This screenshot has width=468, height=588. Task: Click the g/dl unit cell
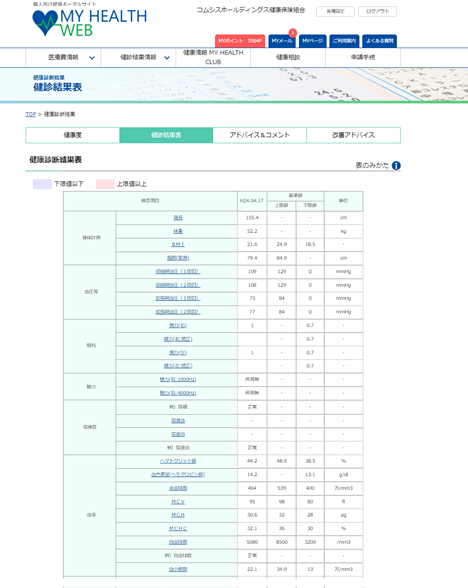pos(343,475)
